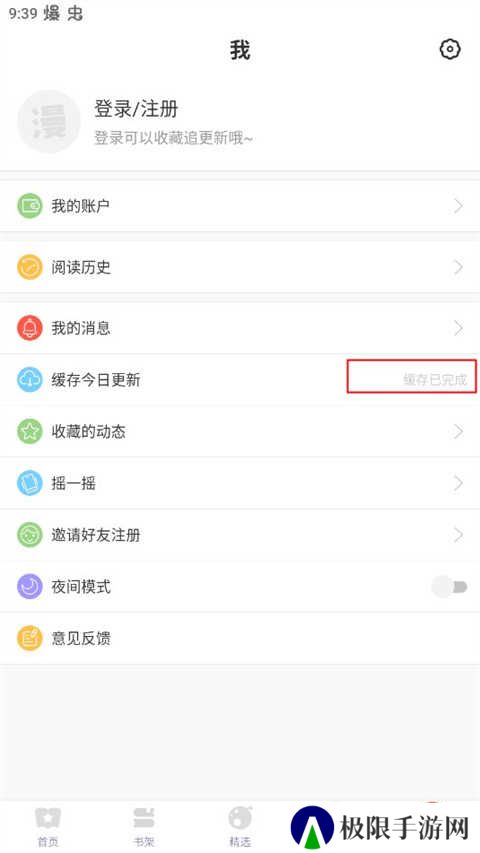Tap the green star 收藏的动态 icon
The height and width of the screenshot is (853, 480).
29,431
